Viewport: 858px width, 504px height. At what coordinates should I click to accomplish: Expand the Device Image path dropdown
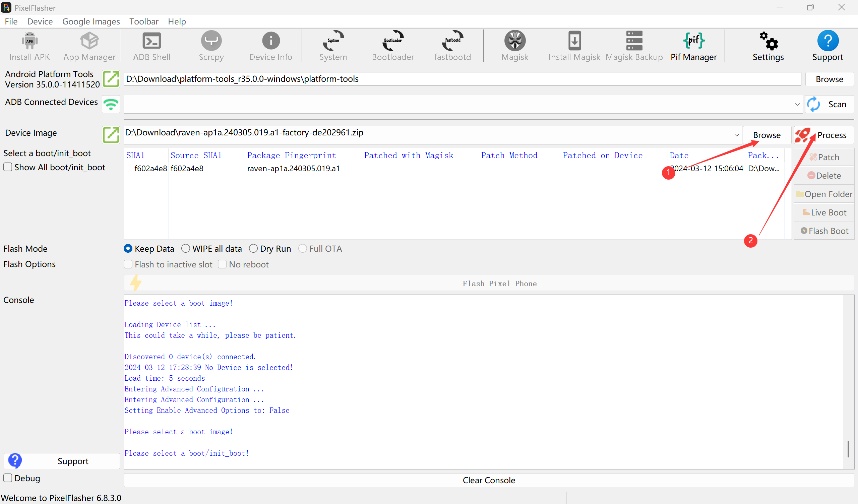[x=736, y=135]
